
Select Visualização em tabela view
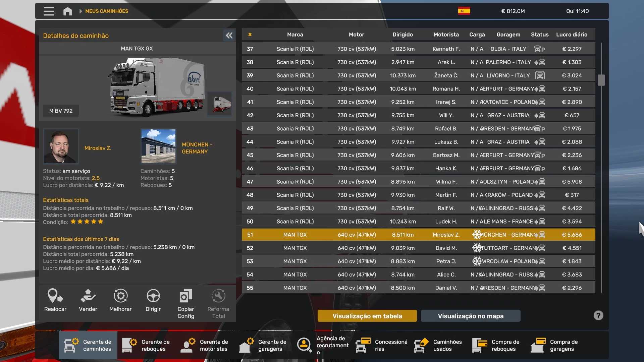(x=367, y=316)
